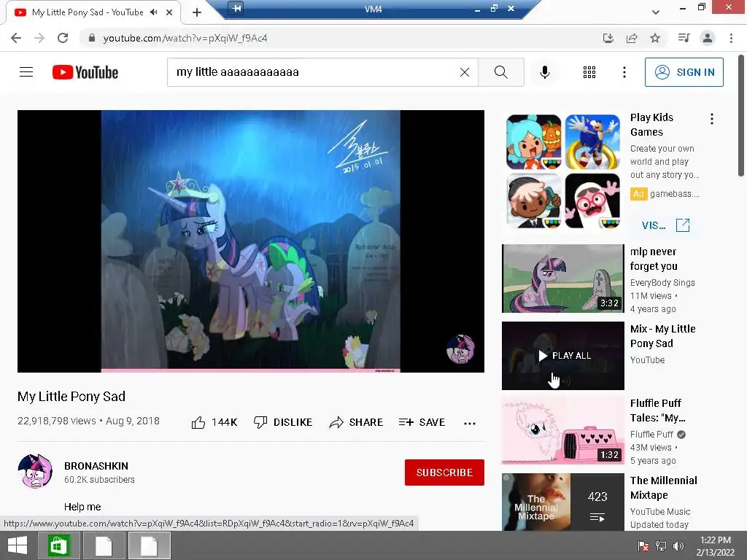Open the Windows Start button
The image size is (747, 560).
click(18, 545)
